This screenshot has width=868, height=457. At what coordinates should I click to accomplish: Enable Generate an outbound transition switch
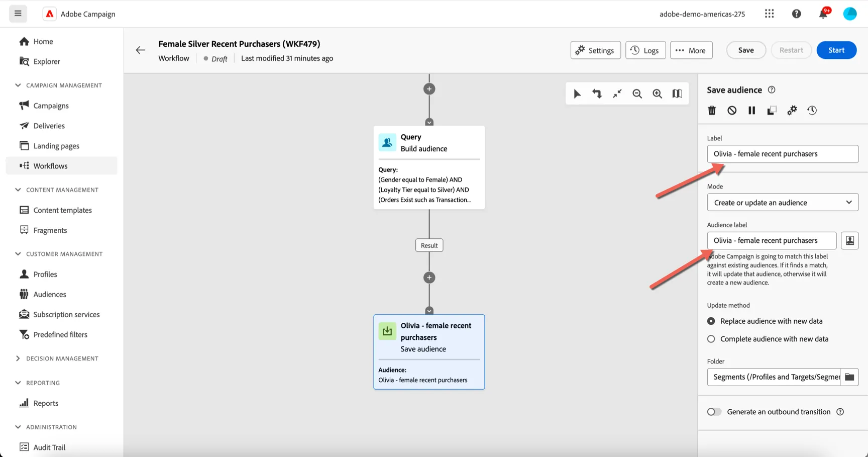(x=714, y=412)
